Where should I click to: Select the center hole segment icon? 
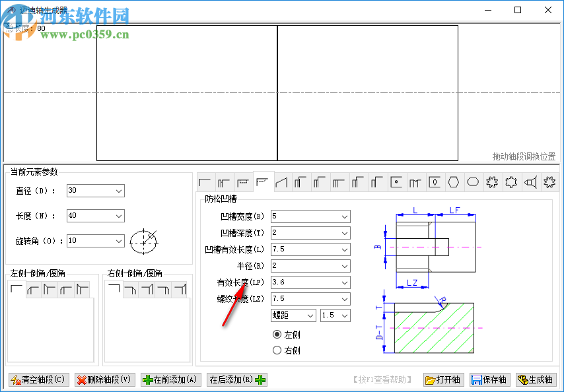click(396, 181)
